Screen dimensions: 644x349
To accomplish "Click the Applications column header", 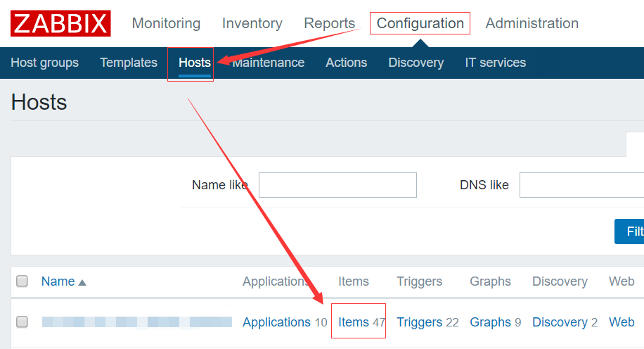I will (276, 281).
